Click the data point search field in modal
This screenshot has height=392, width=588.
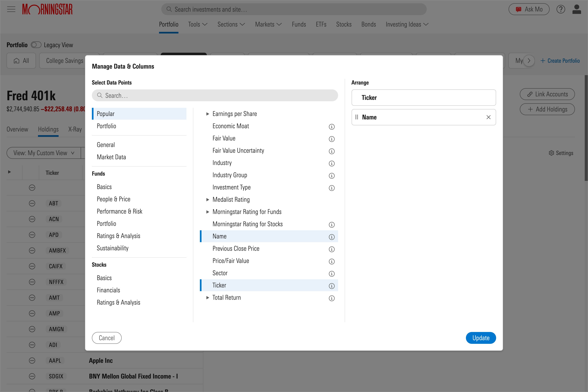tap(215, 95)
